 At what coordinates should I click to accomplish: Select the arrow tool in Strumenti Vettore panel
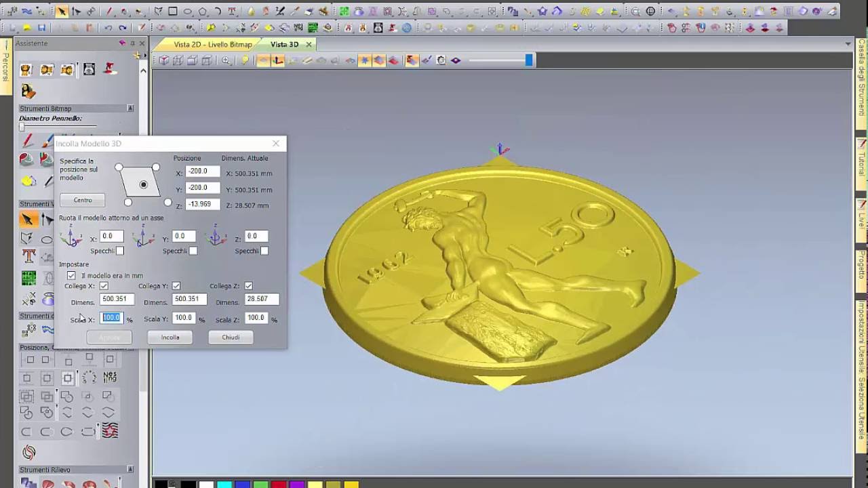point(27,219)
